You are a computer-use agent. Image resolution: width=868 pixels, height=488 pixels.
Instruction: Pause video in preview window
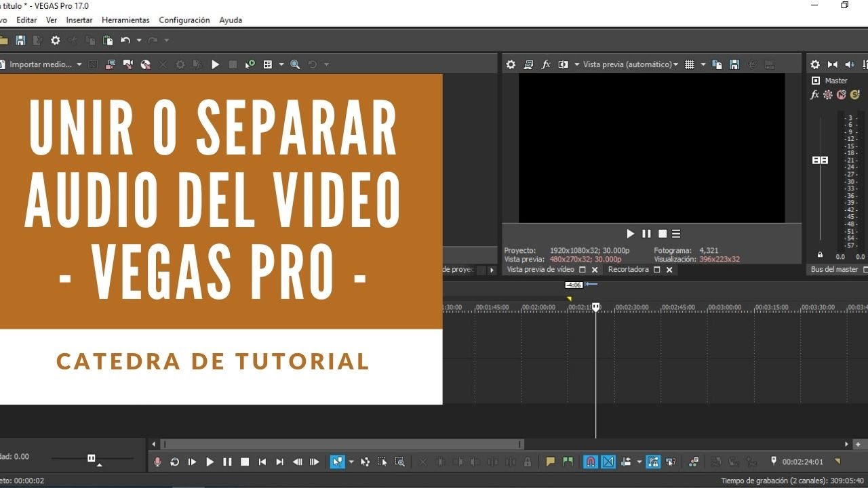click(646, 233)
